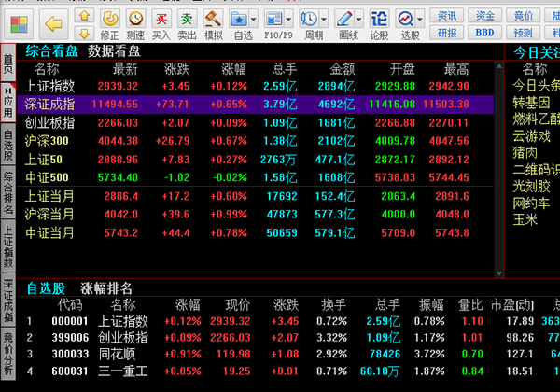Viewport: 560px width, 392px height.
Task: Click the 买入 buy icon
Action: tap(161, 18)
